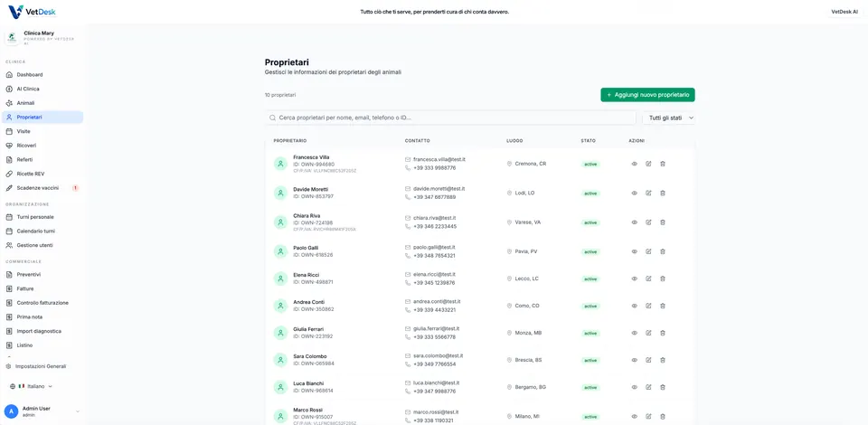Click the email francesca.villa@test.it
868x425 pixels.
pos(439,159)
